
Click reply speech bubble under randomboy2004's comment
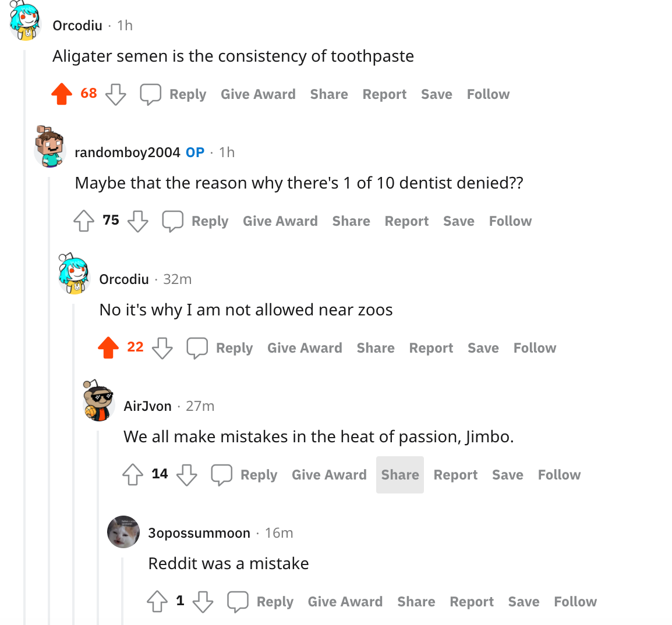coord(173,221)
